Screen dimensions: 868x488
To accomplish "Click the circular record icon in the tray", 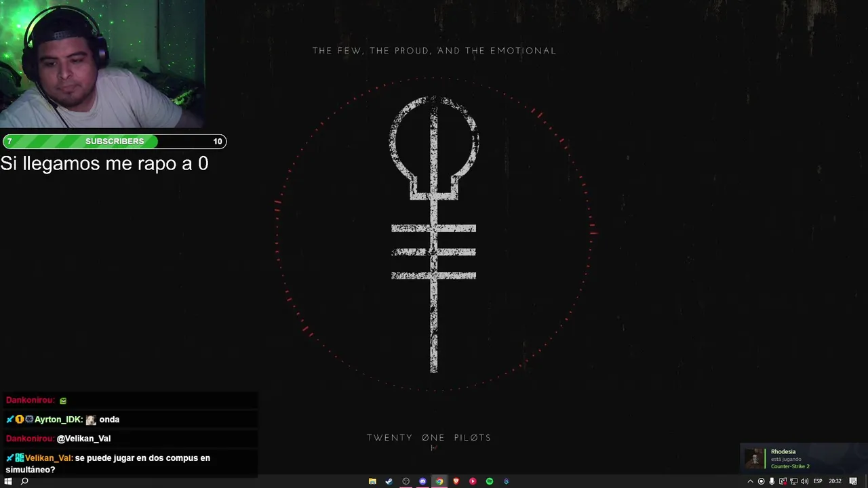I will (x=761, y=481).
